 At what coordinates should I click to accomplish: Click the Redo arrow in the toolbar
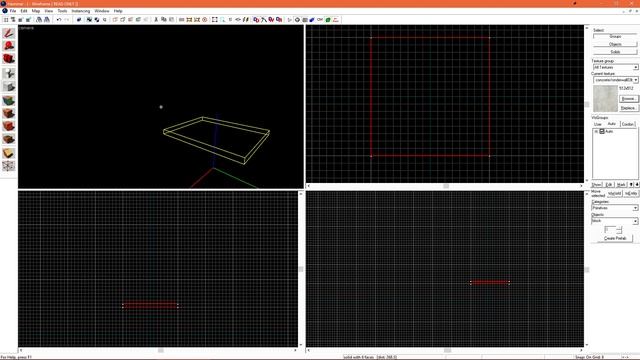(x=67, y=20)
